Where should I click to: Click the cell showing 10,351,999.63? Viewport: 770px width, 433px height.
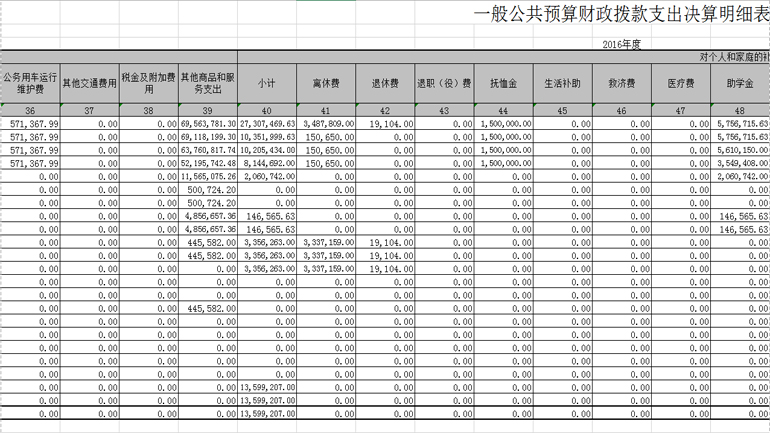pyautogui.click(x=267, y=137)
